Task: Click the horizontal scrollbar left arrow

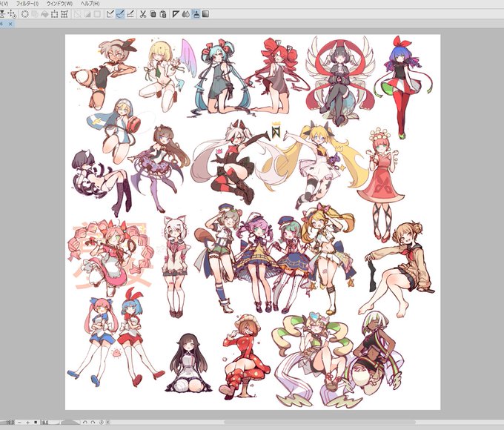Action: [x=108, y=423]
